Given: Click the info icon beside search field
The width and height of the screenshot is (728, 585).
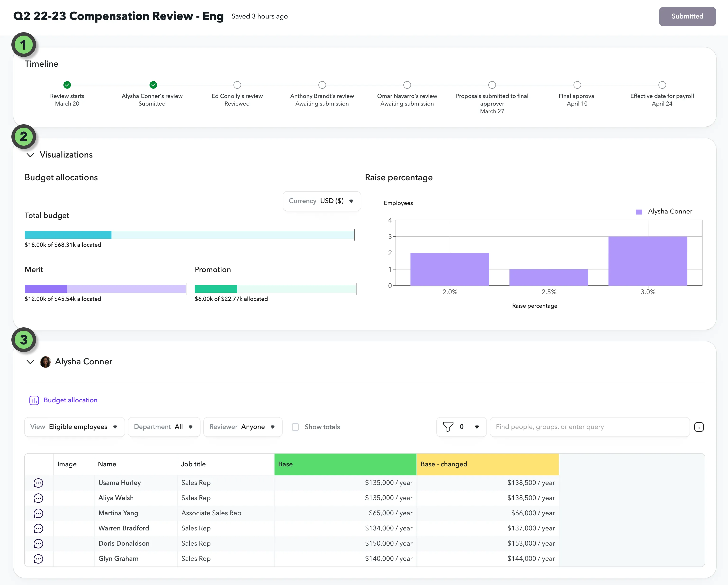Looking at the screenshot, I should (699, 427).
